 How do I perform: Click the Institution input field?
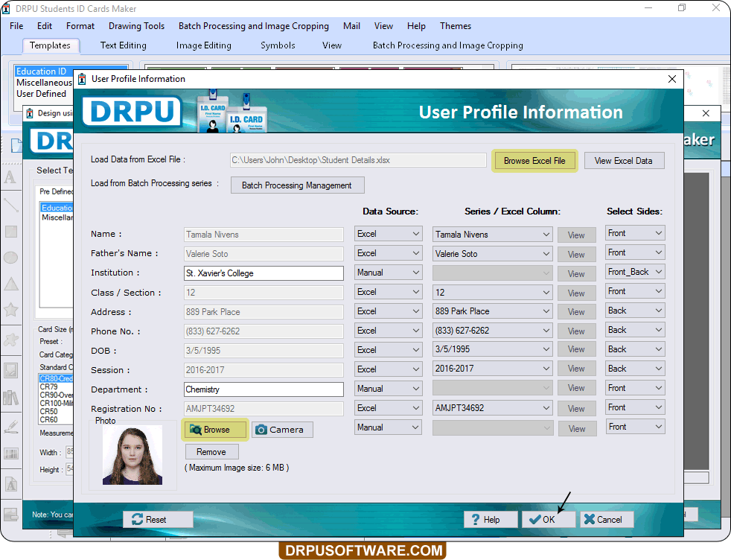264,273
